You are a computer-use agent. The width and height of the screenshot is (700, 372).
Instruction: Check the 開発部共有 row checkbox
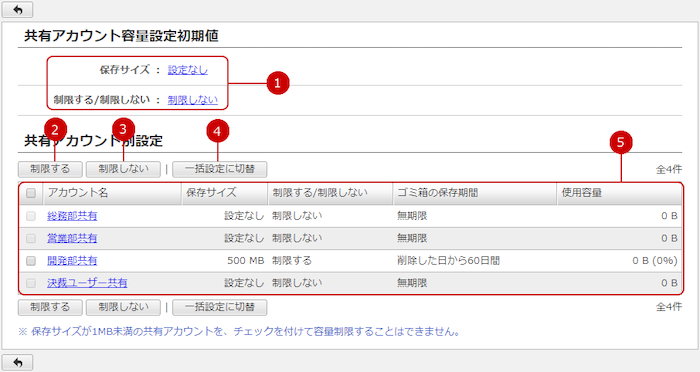point(31,261)
